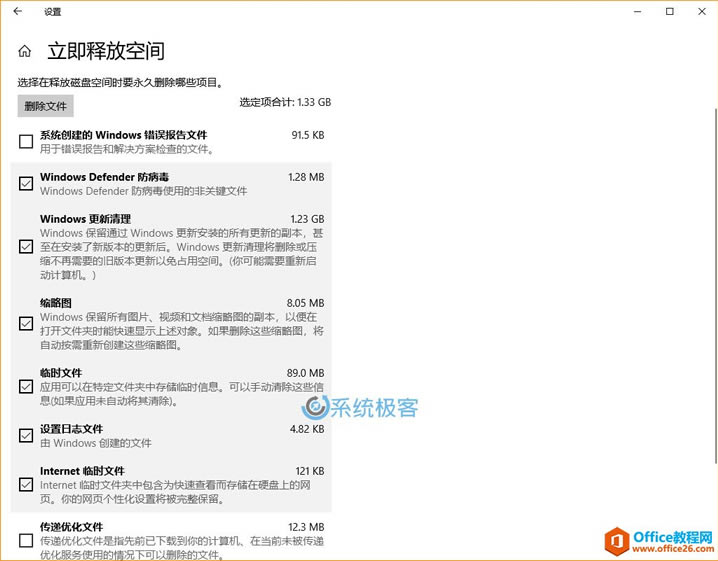This screenshot has height=561, width=718.
Task: Select the Windows Defender 防病毒 title
Action: pyautogui.click(x=104, y=177)
